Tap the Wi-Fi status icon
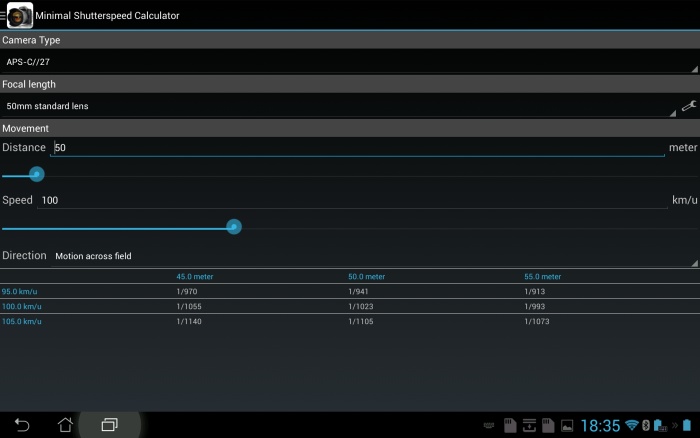This screenshot has width=700, height=438. (x=631, y=425)
